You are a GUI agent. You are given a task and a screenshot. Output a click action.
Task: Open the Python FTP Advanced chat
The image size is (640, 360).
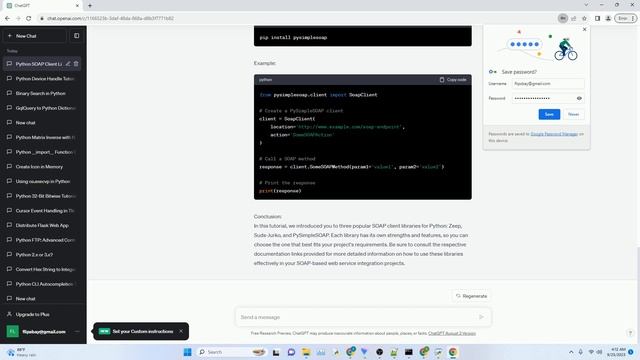42,240
